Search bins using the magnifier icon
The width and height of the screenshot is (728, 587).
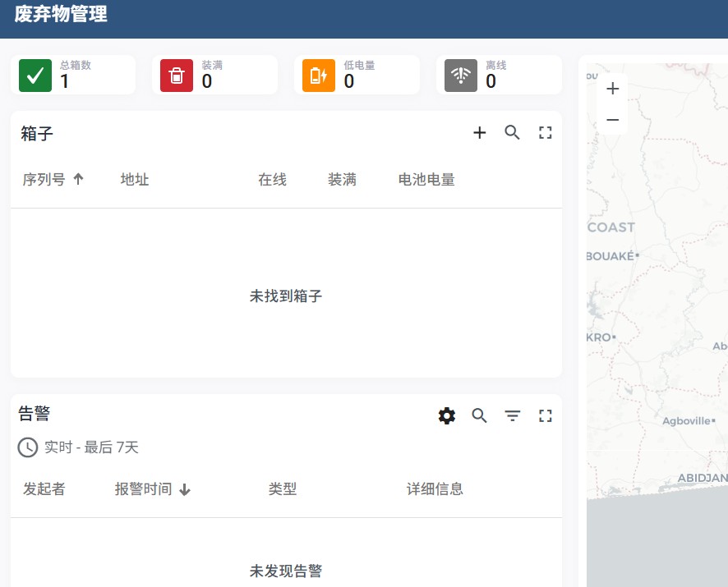(513, 133)
